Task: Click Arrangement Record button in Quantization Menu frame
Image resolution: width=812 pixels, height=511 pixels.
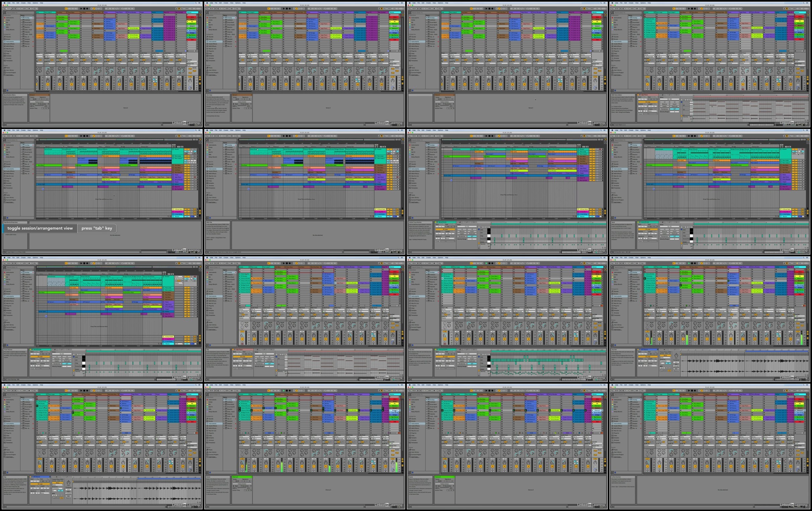Action: tap(87, 8)
